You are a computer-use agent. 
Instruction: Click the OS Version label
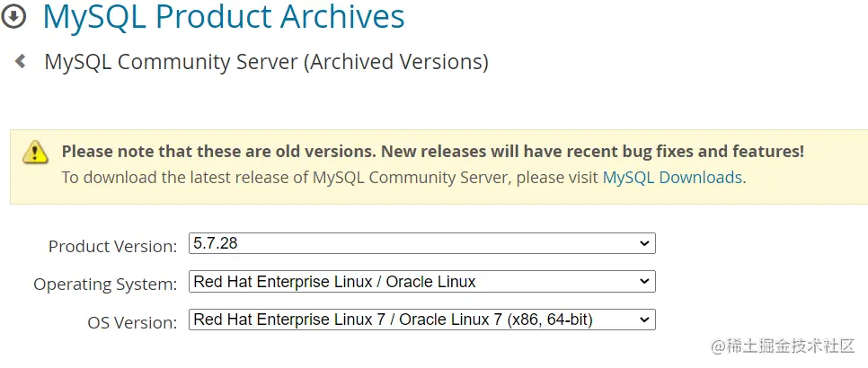coord(132,322)
